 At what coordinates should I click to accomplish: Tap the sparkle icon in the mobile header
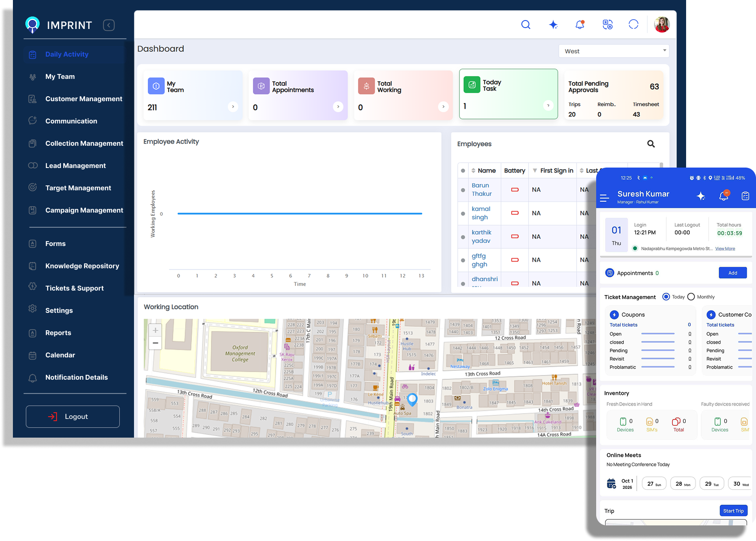tap(701, 196)
